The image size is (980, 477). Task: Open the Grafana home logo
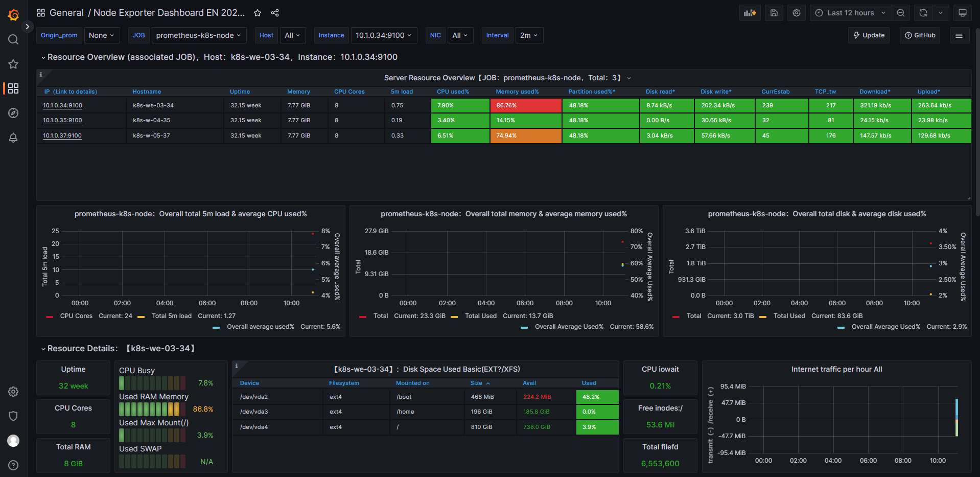coord(13,15)
